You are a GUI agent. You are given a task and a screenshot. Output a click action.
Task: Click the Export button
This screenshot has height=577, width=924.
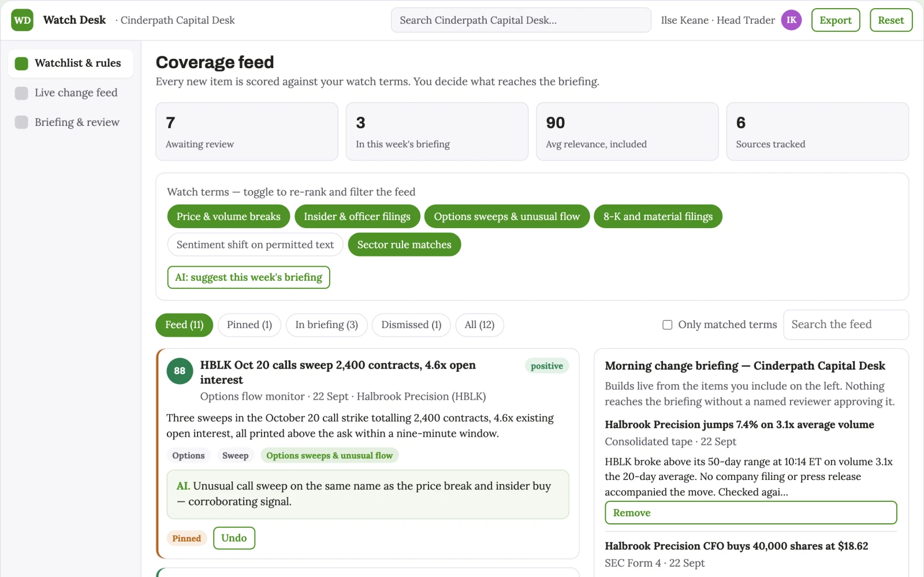[836, 20]
